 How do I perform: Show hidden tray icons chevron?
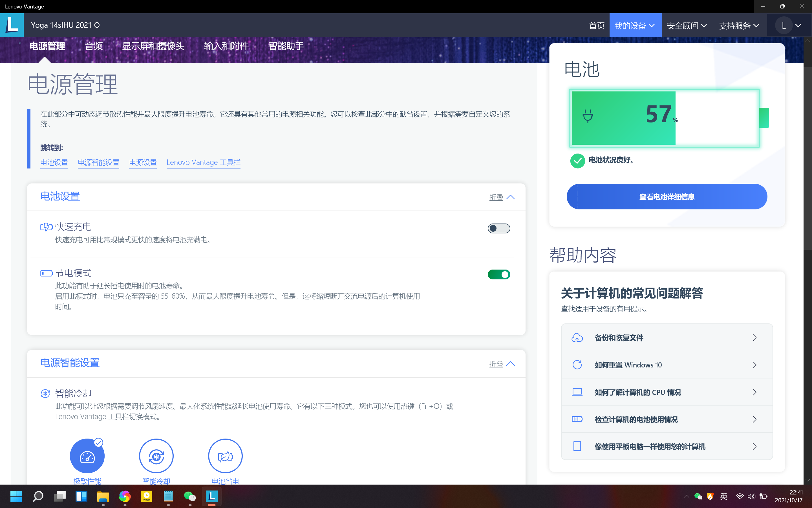[x=687, y=497]
